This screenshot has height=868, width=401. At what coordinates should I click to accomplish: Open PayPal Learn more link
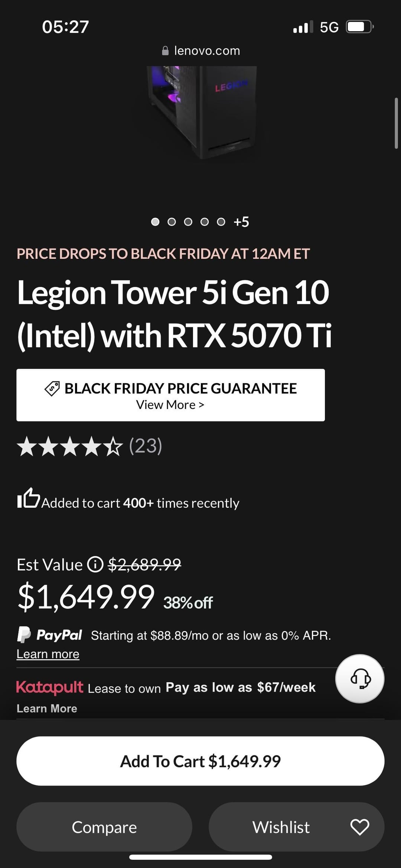[x=48, y=654]
